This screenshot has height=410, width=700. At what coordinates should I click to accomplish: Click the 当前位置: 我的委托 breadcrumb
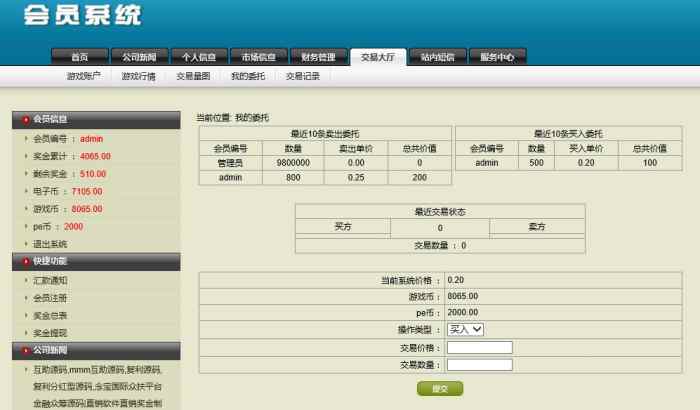point(233,118)
